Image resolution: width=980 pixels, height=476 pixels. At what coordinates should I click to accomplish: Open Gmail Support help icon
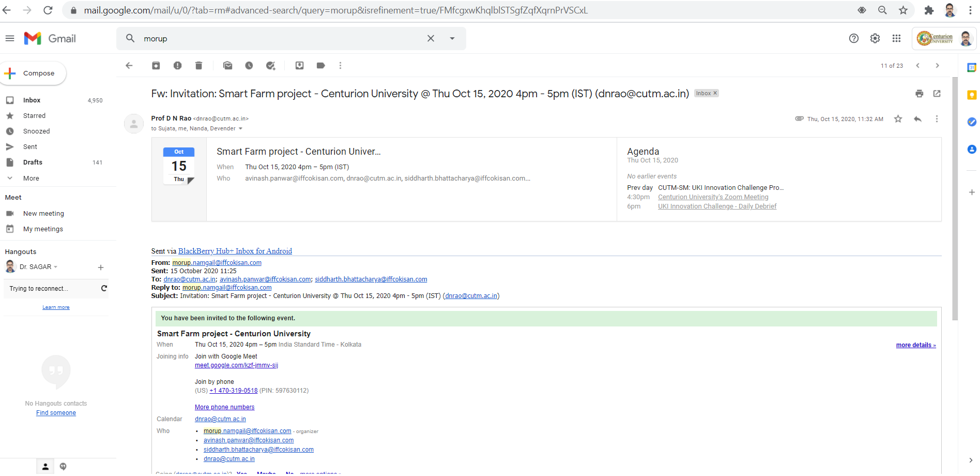tap(854, 38)
